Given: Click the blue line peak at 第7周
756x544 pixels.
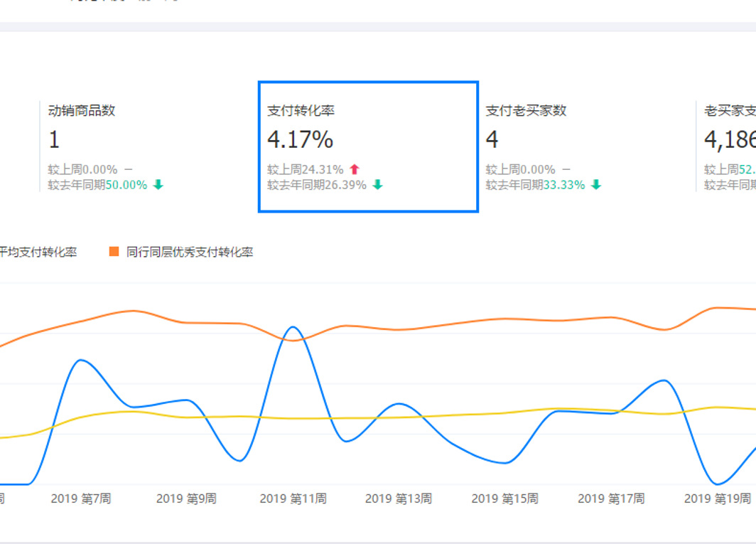Looking at the screenshot, I should pos(81,360).
